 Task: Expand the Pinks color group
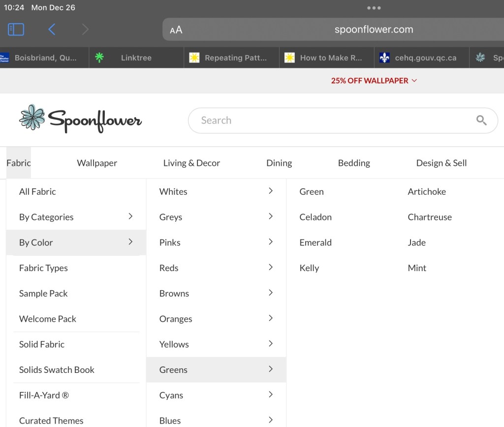click(x=216, y=243)
